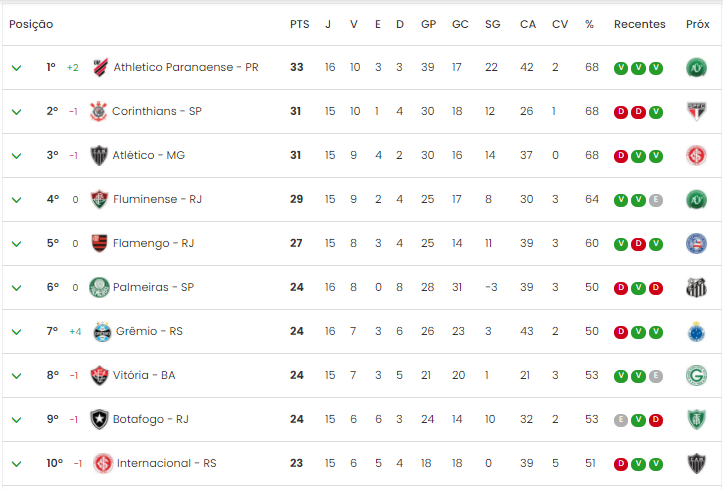
Task: Expand the Athletico Paranaense row chevron
Action: pyautogui.click(x=17, y=68)
